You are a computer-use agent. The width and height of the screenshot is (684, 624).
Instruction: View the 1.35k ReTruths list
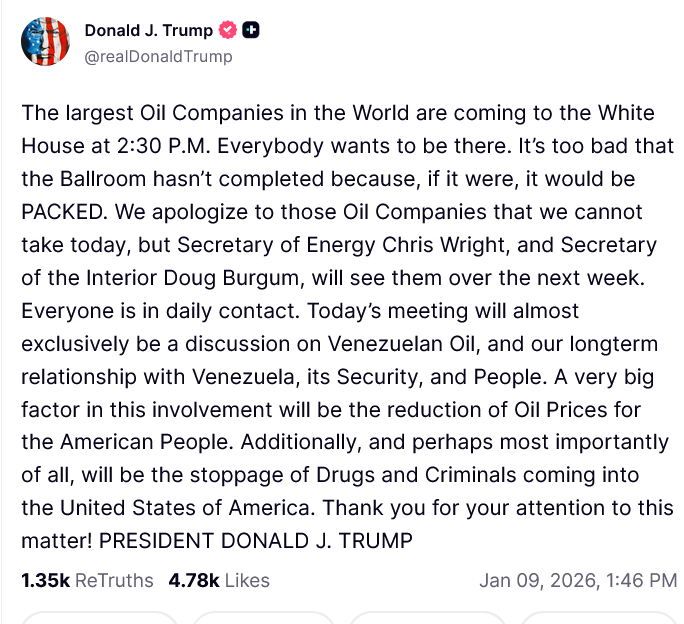tap(87, 580)
